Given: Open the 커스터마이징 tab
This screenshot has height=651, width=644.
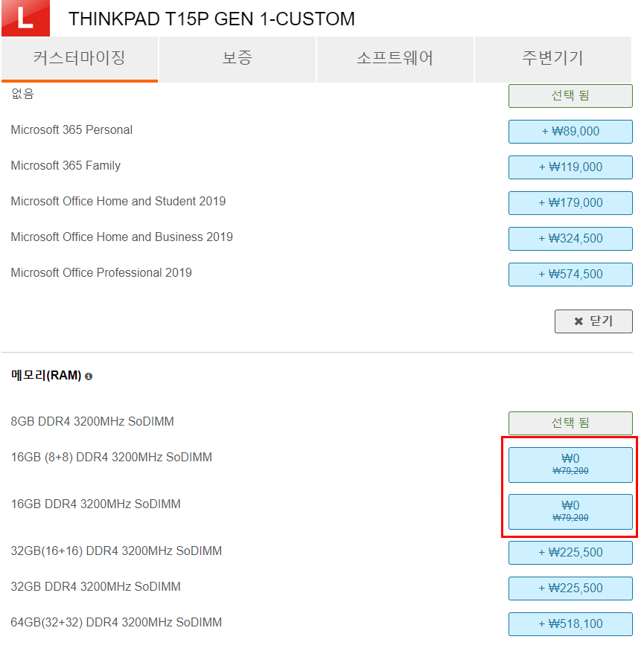Looking at the screenshot, I should point(80,59).
